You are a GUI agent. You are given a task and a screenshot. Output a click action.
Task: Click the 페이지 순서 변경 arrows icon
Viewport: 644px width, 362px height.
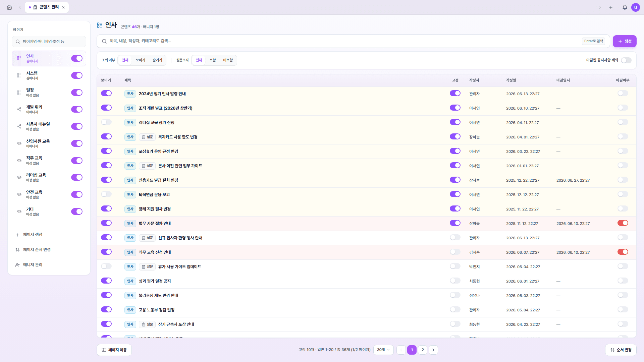pyautogui.click(x=17, y=250)
